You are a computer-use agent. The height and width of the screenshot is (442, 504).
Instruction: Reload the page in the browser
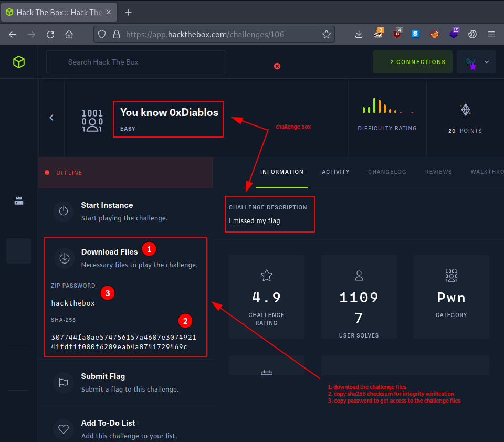click(x=50, y=34)
